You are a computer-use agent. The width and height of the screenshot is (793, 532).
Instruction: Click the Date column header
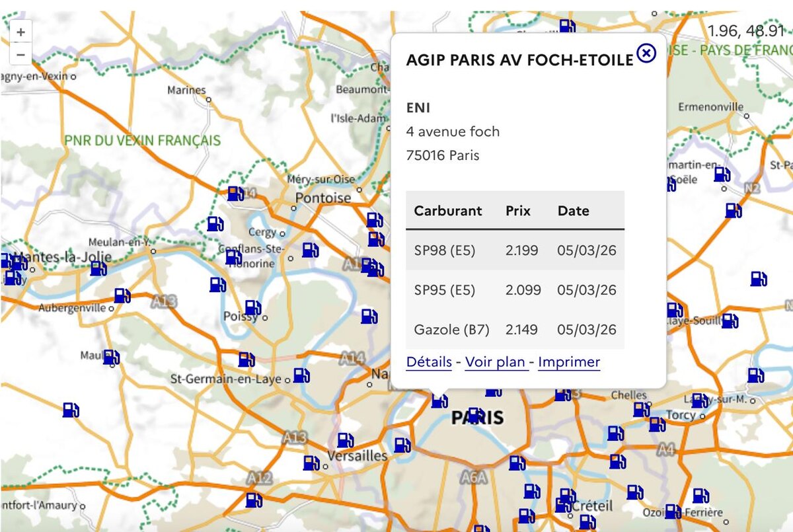pyautogui.click(x=573, y=211)
